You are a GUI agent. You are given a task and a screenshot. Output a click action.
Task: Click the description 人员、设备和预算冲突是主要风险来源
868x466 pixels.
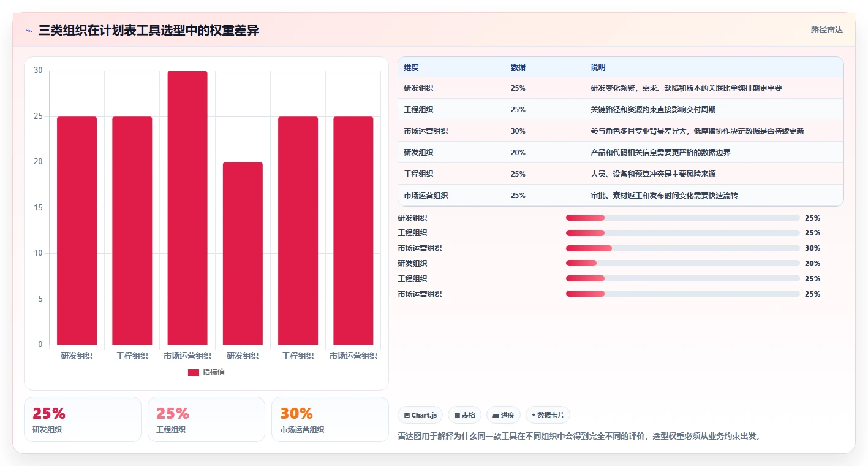click(654, 174)
